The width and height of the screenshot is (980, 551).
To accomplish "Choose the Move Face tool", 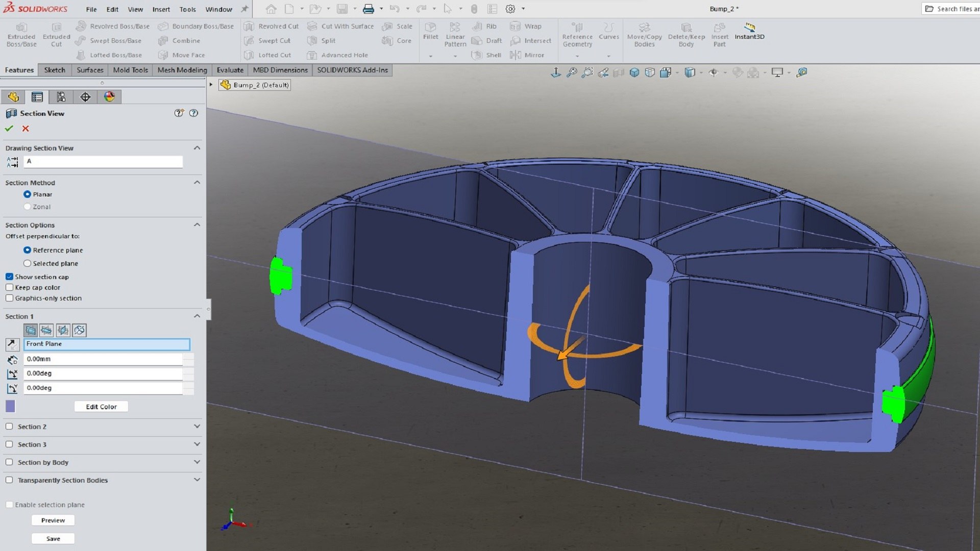I will (x=181, y=55).
